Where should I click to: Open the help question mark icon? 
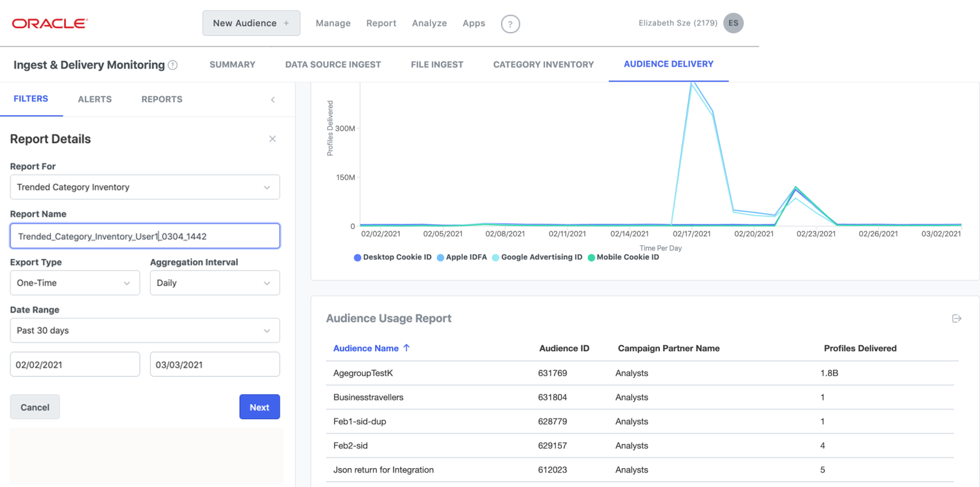tap(510, 24)
